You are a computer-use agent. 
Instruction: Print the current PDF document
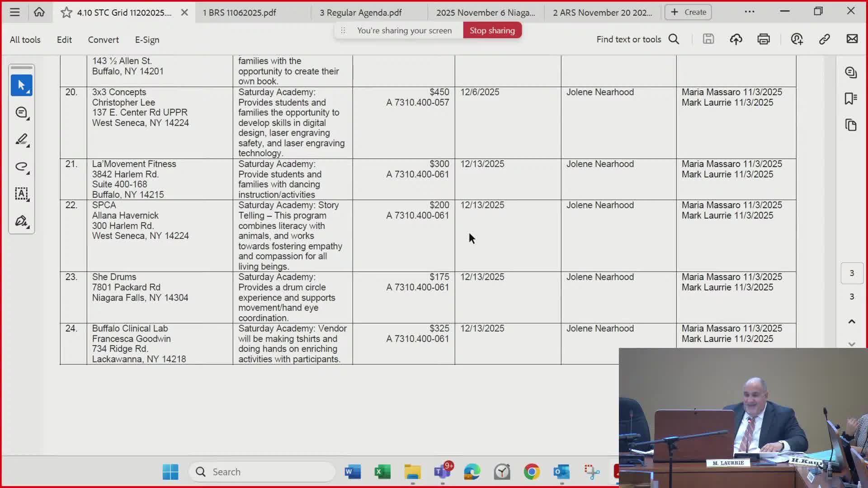pyautogui.click(x=764, y=39)
